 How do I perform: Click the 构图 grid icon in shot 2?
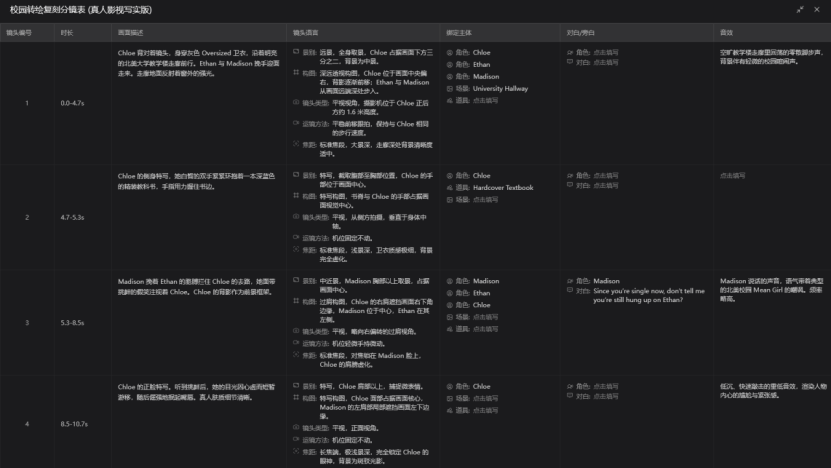(x=296, y=196)
